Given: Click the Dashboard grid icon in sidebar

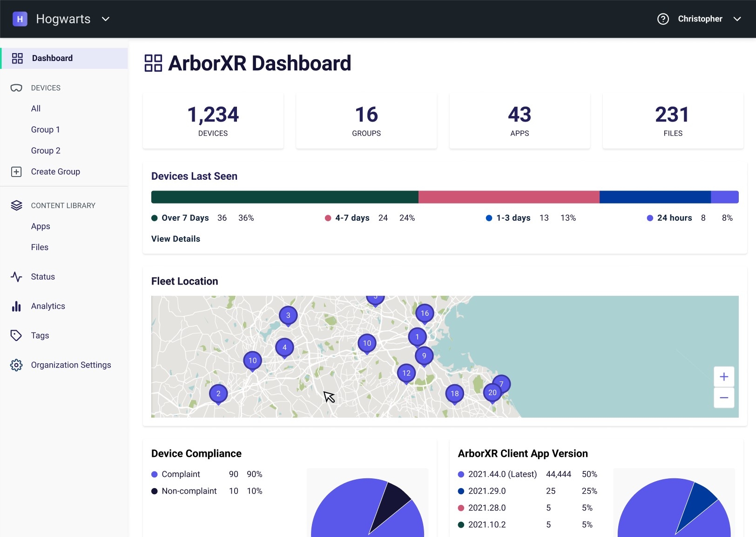Looking at the screenshot, I should tap(17, 58).
